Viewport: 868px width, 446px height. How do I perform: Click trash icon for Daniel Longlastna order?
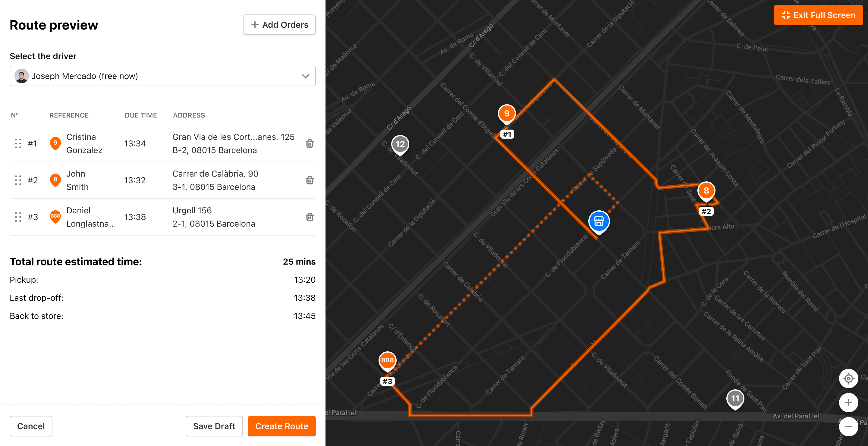pos(309,217)
